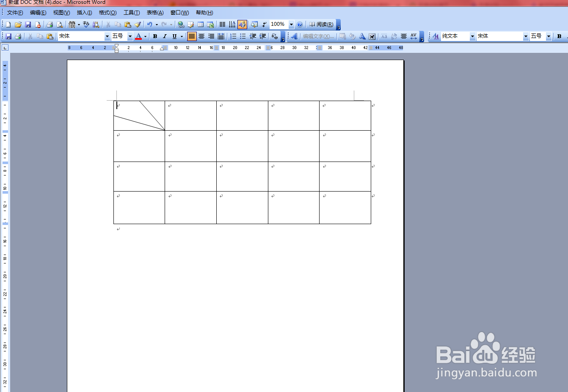Screen dimensions: 568x392
Task: Click the Decrease Indent icon
Action: pyautogui.click(x=253, y=36)
